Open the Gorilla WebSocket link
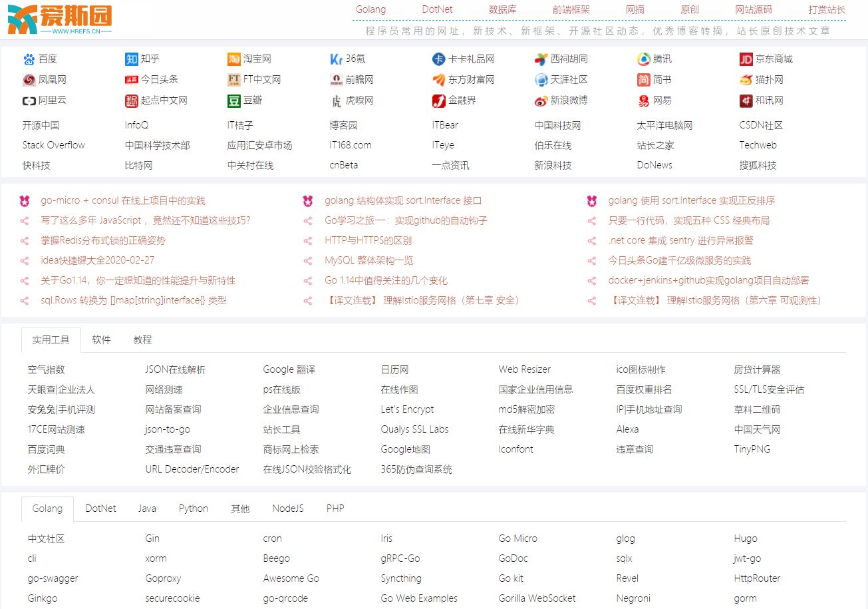This screenshot has width=868, height=609. (x=537, y=598)
